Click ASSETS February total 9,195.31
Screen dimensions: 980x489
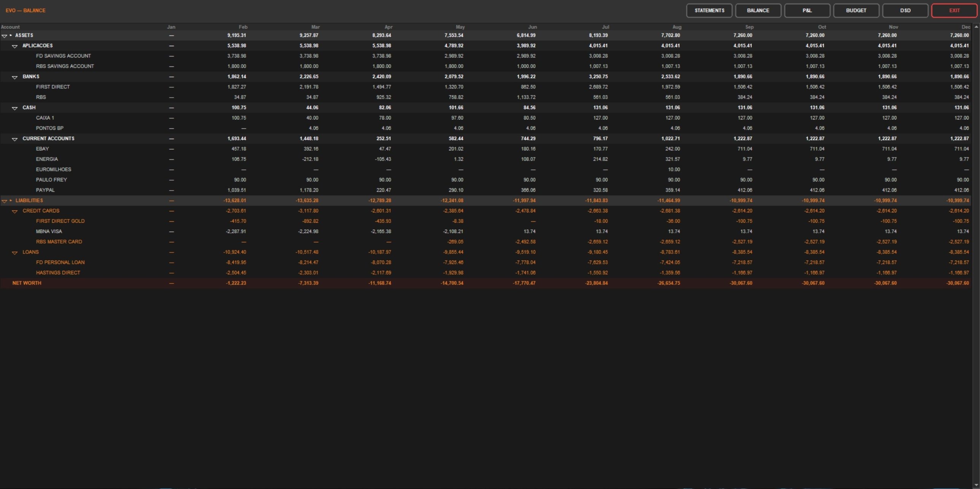click(x=237, y=35)
